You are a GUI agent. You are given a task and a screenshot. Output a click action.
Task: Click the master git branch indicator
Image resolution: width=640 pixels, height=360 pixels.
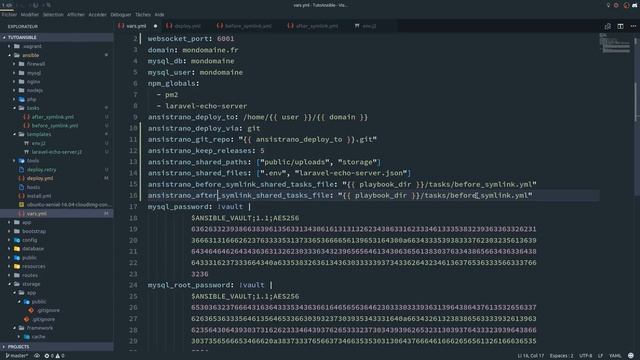click(16, 356)
